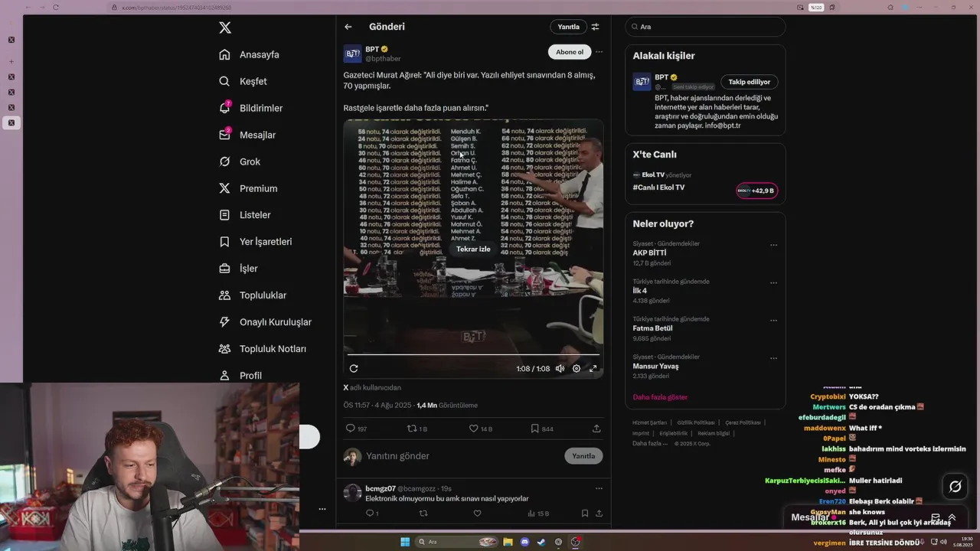Click the +42,9 B live badge
The image size is (980, 551).
point(757,191)
